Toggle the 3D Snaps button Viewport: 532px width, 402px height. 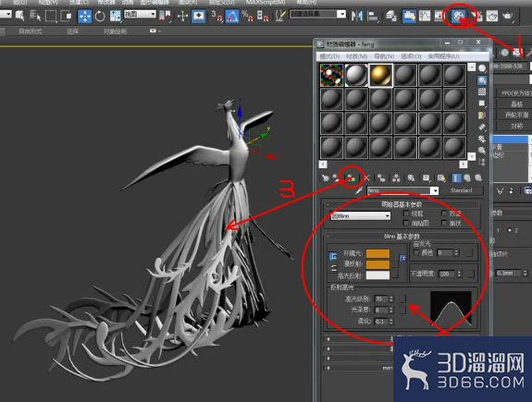pos(217,16)
